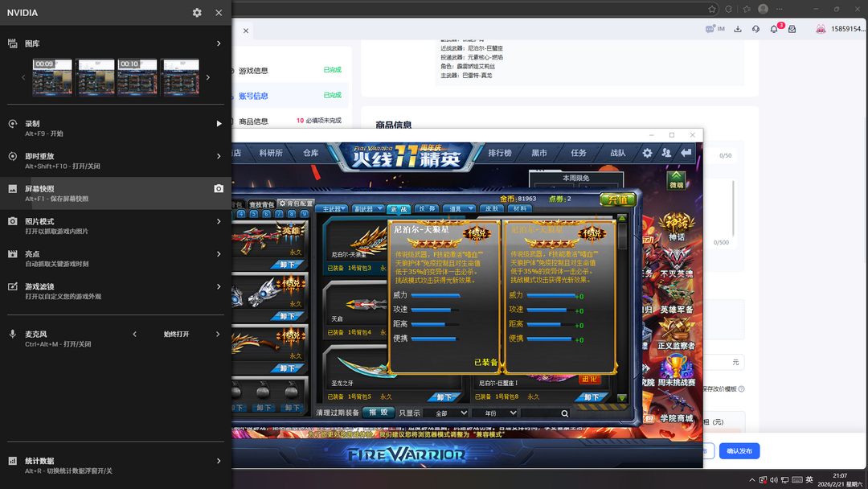Open 不灭英魂 icon on sidebar

[677, 262]
